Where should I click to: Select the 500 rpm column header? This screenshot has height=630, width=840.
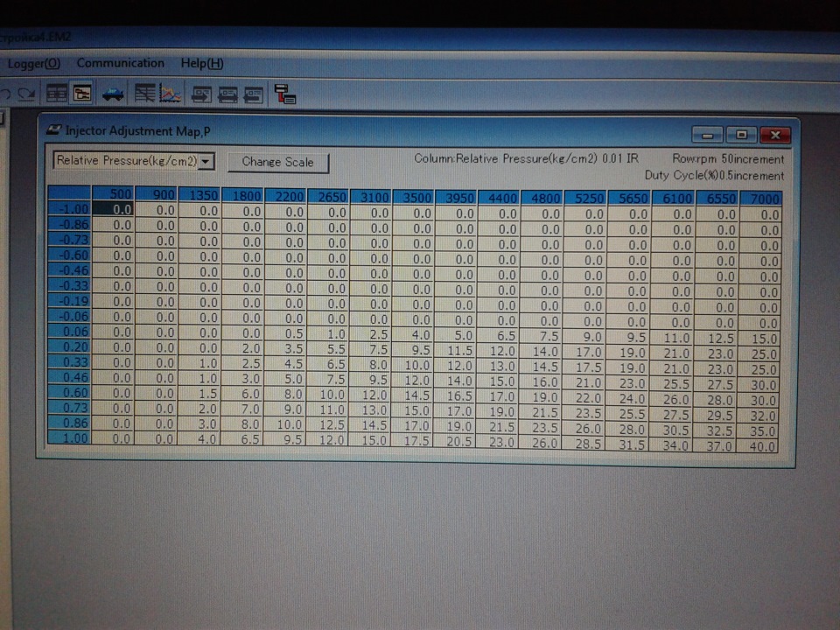[x=113, y=194]
